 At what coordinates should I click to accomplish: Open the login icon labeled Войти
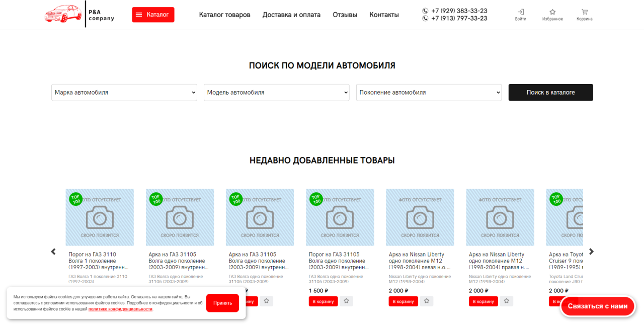521,15
